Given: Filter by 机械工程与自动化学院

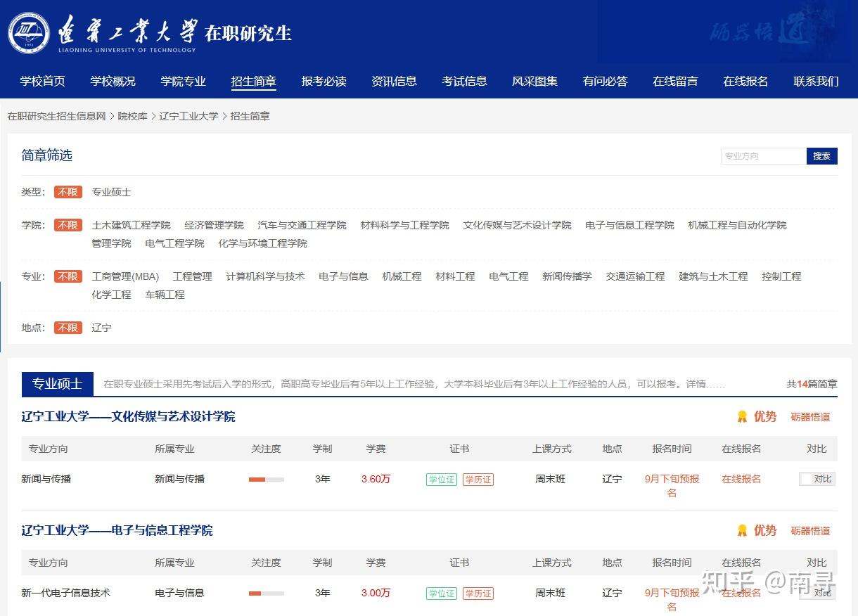Looking at the screenshot, I should 738,225.
